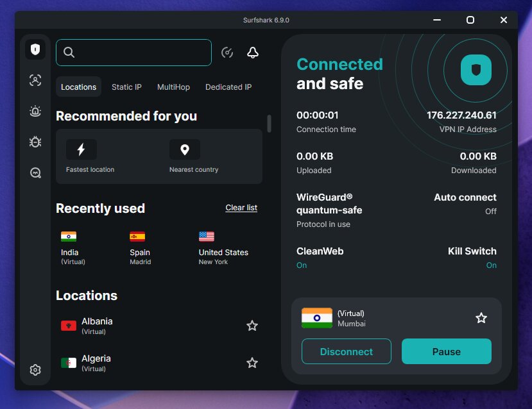Favorite the connected Mumbai location star
Viewport: 532px width, 409px height.
click(x=481, y=318)
